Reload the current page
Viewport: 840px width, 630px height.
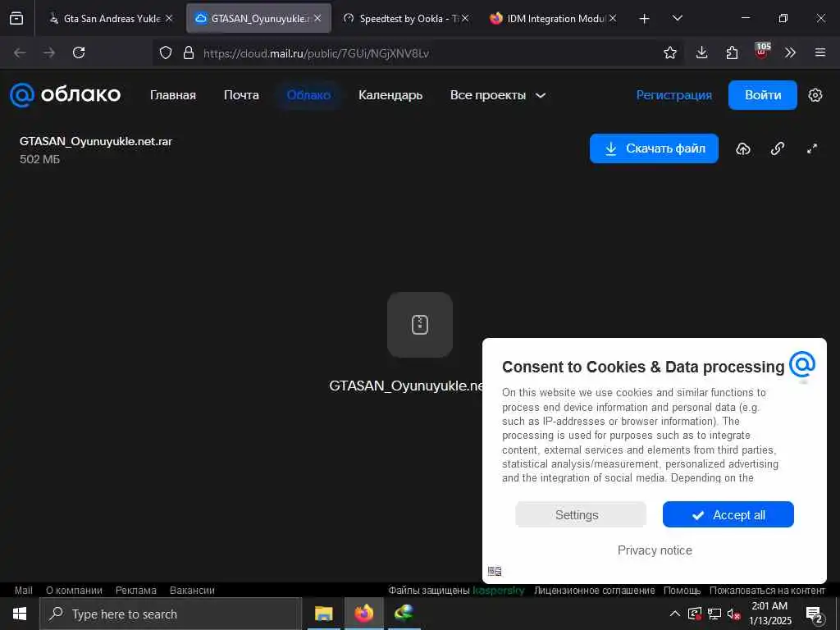(x=79, y=52)
